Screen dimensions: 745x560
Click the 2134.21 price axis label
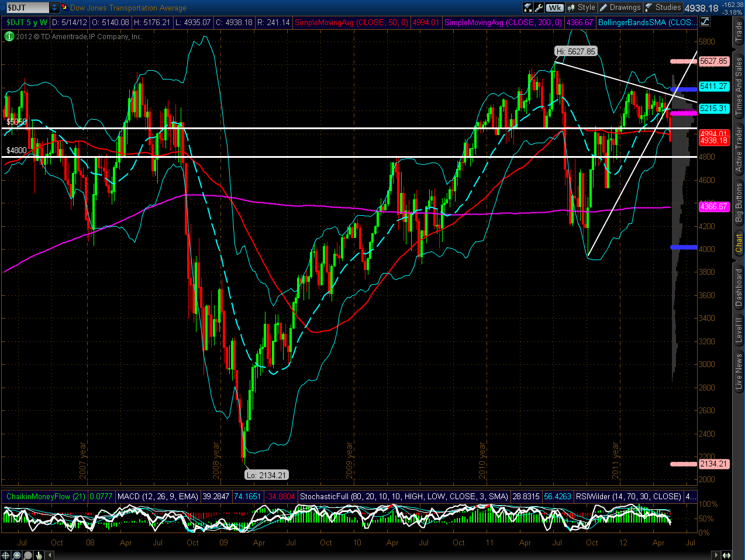713,464
